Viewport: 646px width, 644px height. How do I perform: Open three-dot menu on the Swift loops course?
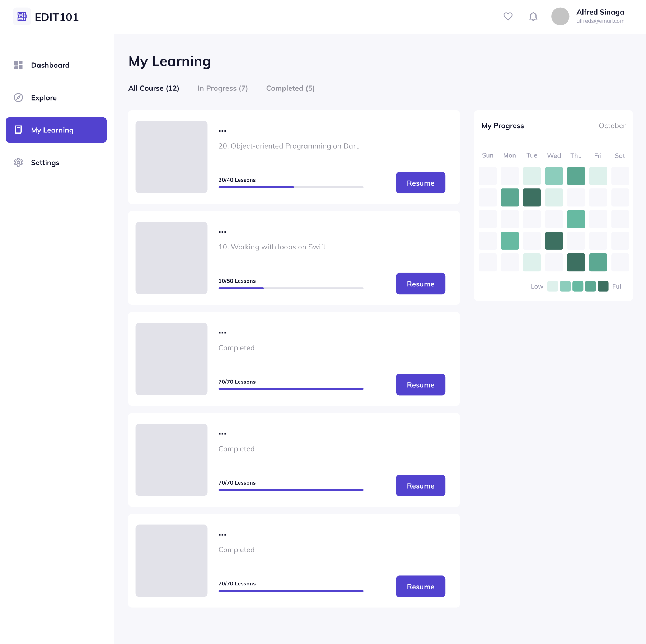[x=223, y=232]
